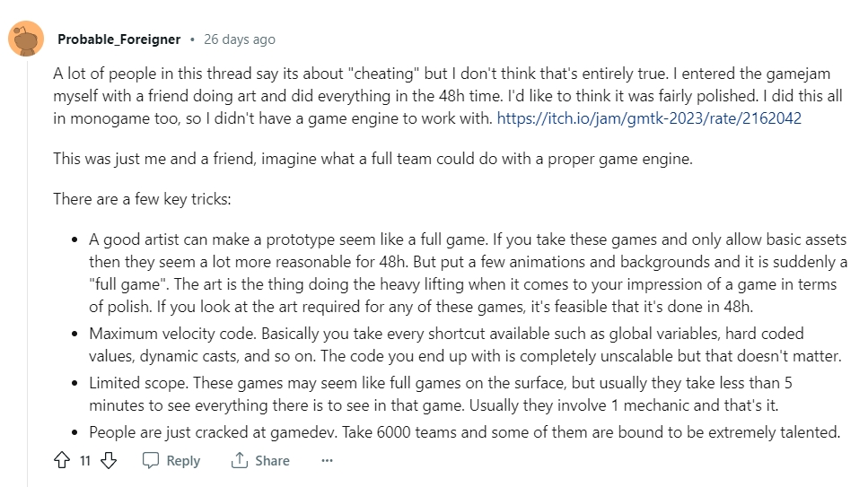
Task: Click the vote count number 11
Action: (x=84, y=460)
